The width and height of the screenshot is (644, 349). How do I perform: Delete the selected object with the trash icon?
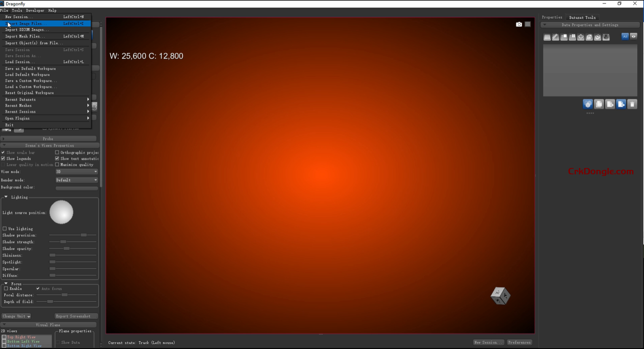632,104
